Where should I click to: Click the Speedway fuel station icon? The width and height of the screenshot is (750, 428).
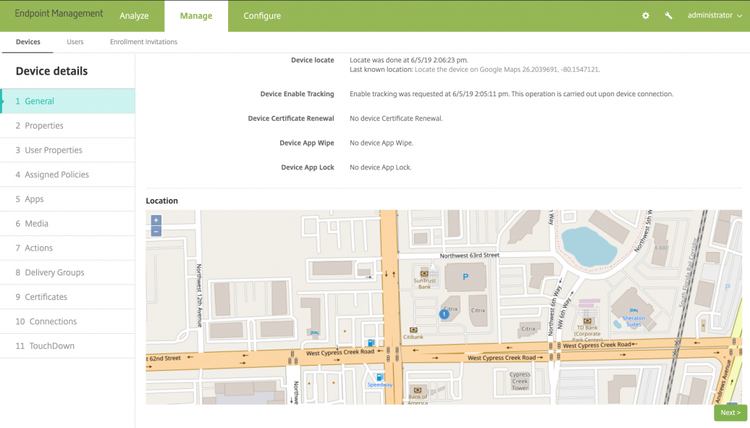pos(380,377)
